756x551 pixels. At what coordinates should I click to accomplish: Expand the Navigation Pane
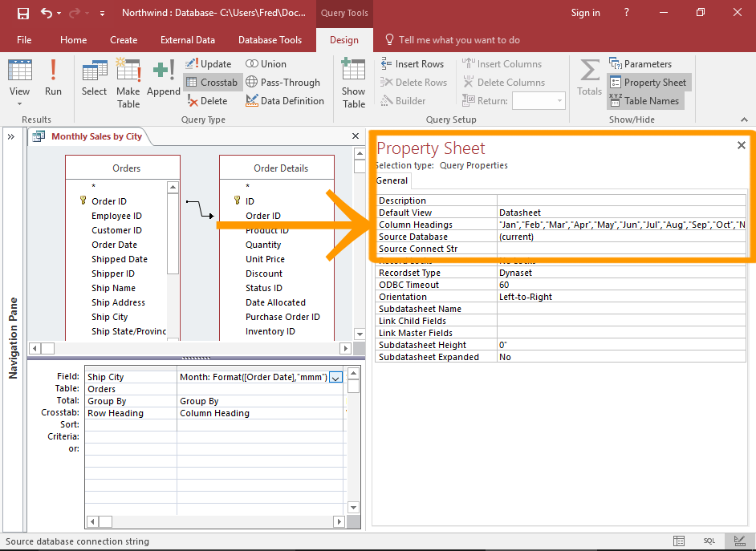[x=11, y=137]
